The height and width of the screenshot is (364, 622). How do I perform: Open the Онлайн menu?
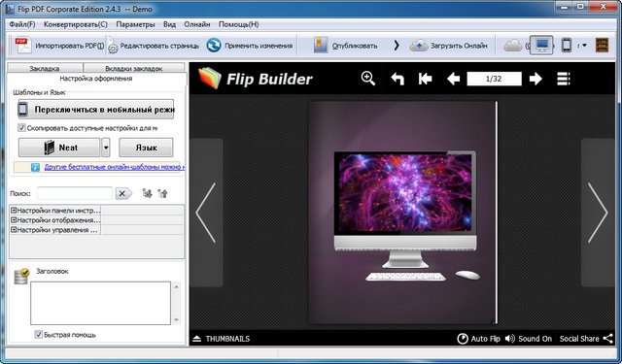coord(196,24)
